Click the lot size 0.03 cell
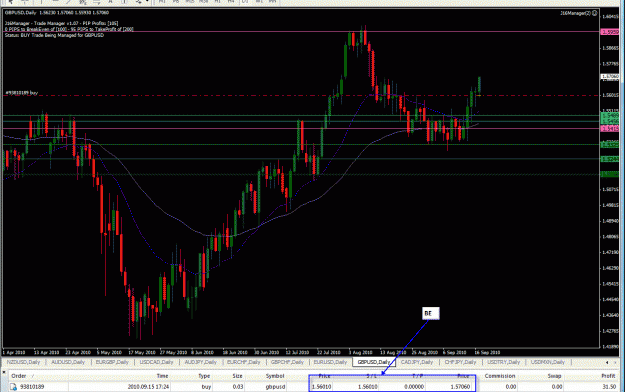 click(238, 387)
